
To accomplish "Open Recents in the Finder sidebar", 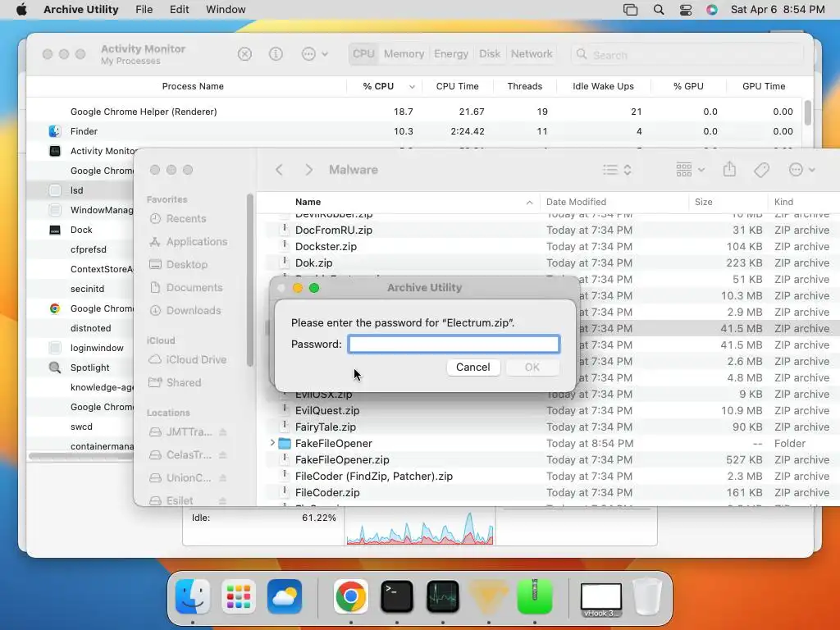I will (185, 218).
